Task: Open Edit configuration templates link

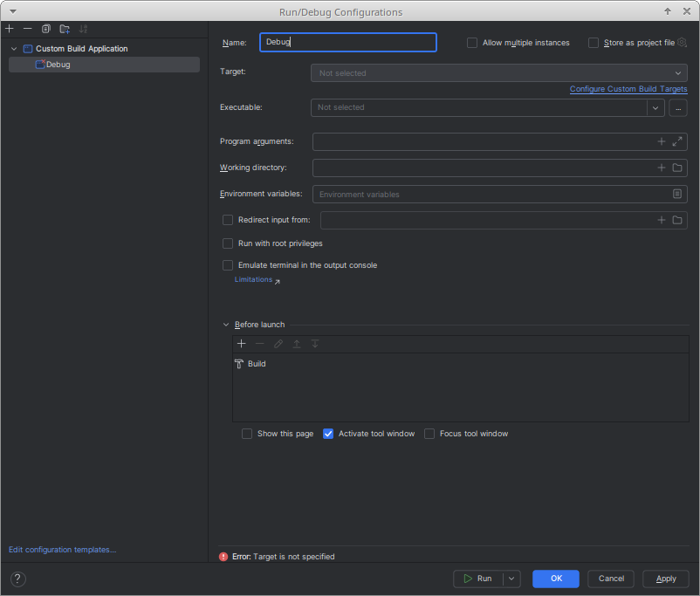Action: tap(63, 550)
